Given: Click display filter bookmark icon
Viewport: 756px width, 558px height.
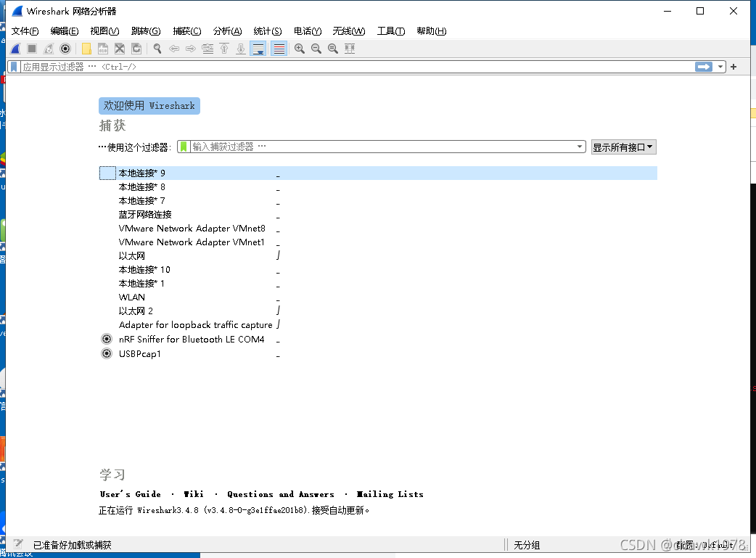Looking at the screenshot, I should click(14, 67).
